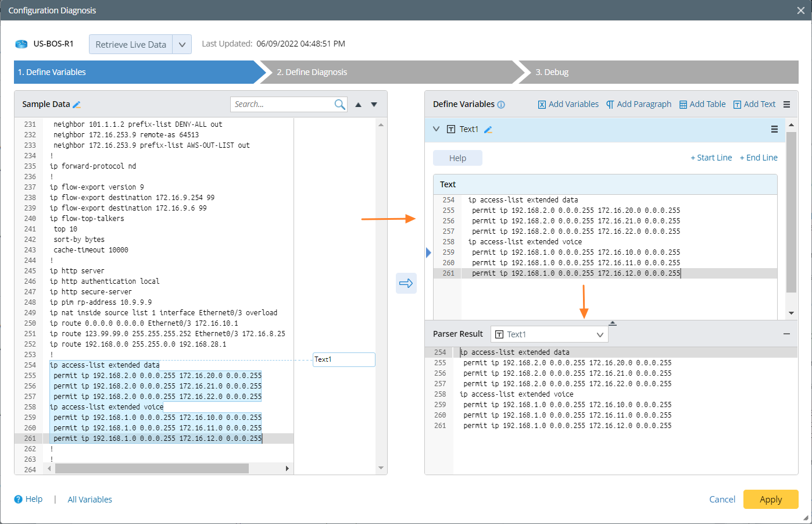
Task: Click the Last Updated timestamp 06/09/2022 04:48:51 PM
Action: click(x=301, y=44)
